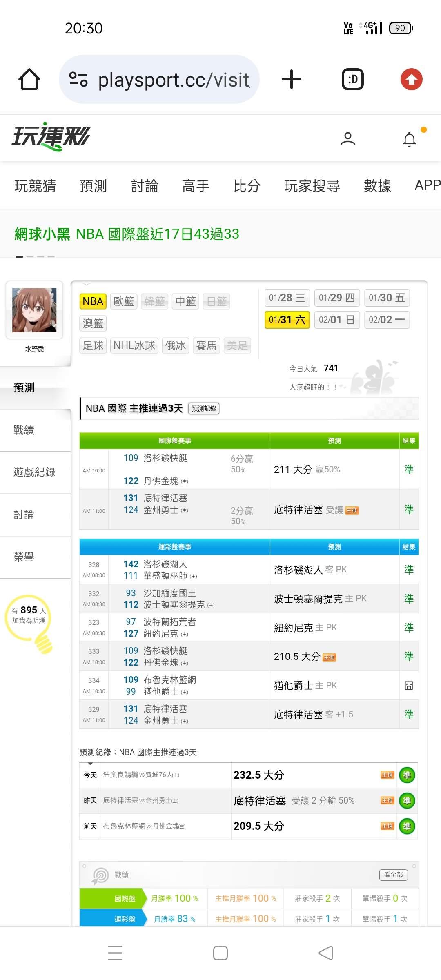The height and width of the screenshot is (980, 441).
Task: Select the 中籃 league tab
Action: coord(185,301)
